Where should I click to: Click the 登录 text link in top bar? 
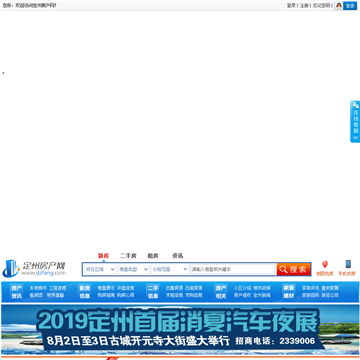coord(291,5)
